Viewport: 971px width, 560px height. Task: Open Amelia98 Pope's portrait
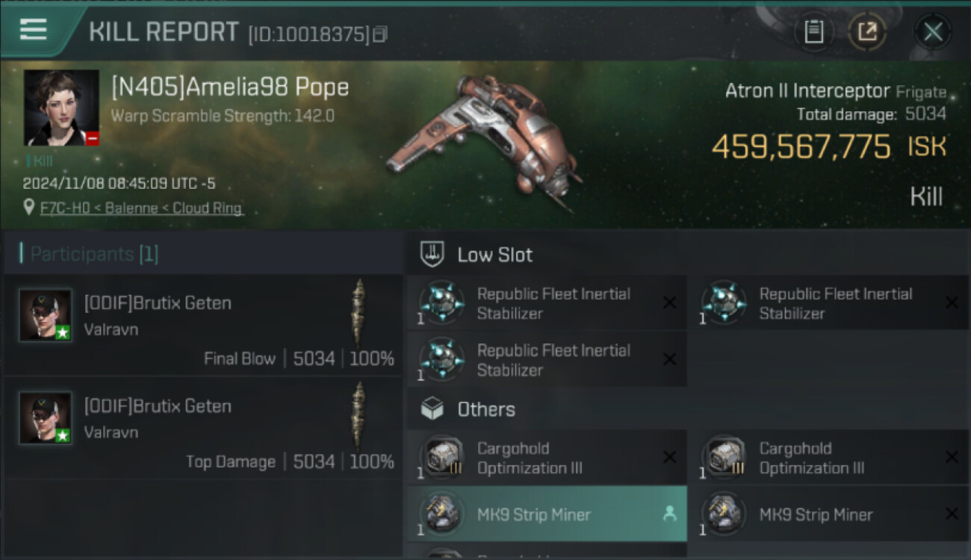61,108
